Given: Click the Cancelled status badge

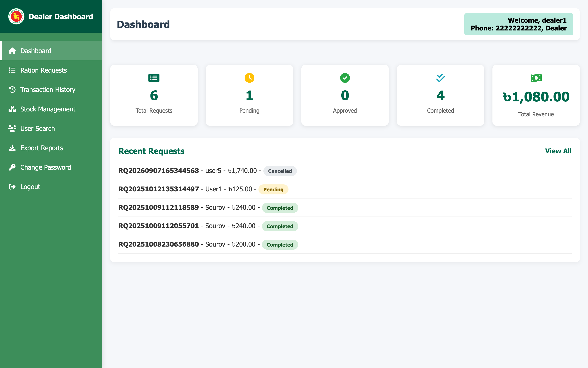Looking at the screenshot, I should click(280, 171).
